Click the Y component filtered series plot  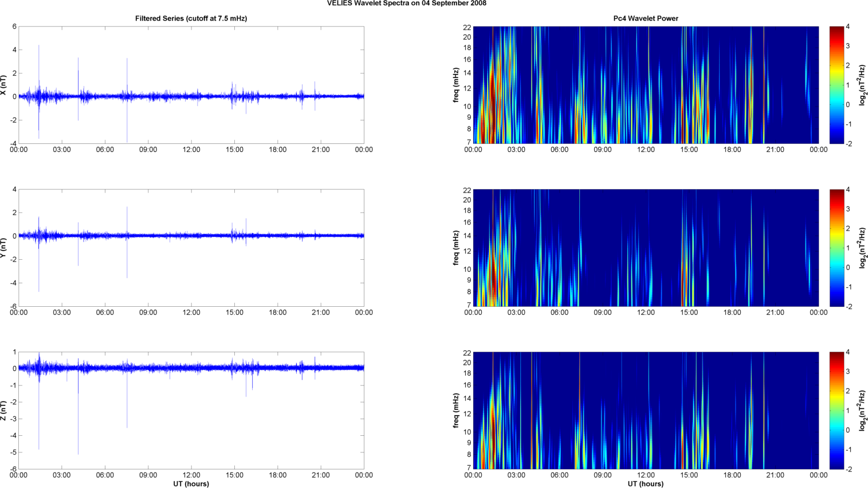(x=191, y=248)
